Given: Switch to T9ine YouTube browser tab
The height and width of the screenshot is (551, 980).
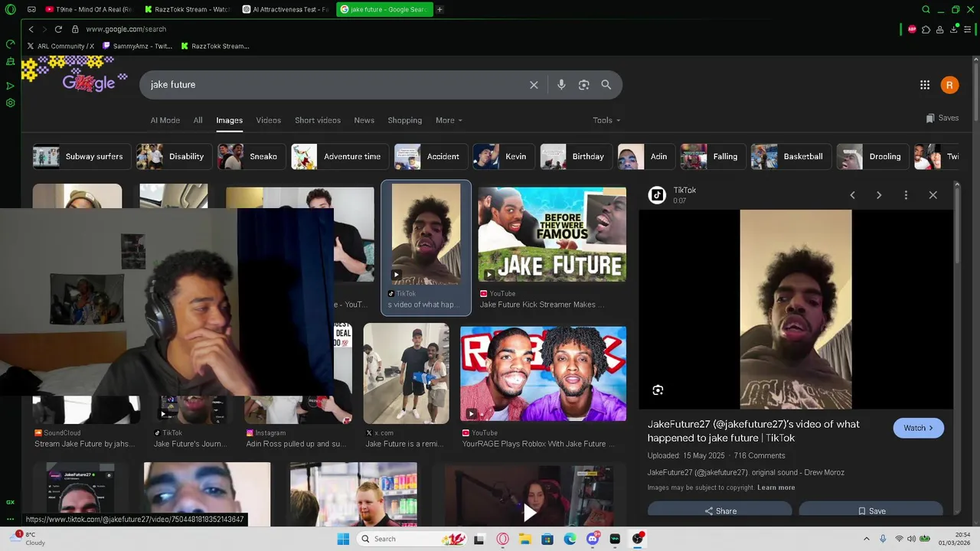Looking at the screenshot, I should [x=88, y=9].
